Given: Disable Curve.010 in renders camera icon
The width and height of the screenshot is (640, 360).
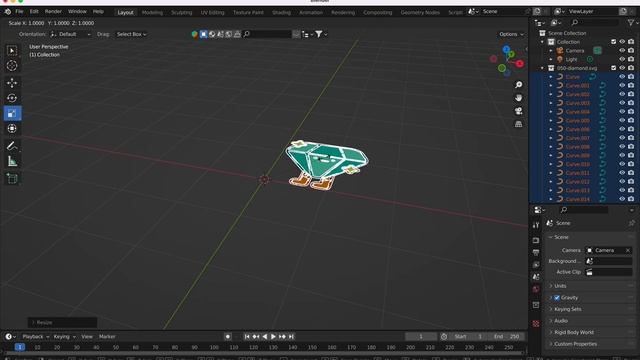Looking at the screenshot, I should coord(631,164).
